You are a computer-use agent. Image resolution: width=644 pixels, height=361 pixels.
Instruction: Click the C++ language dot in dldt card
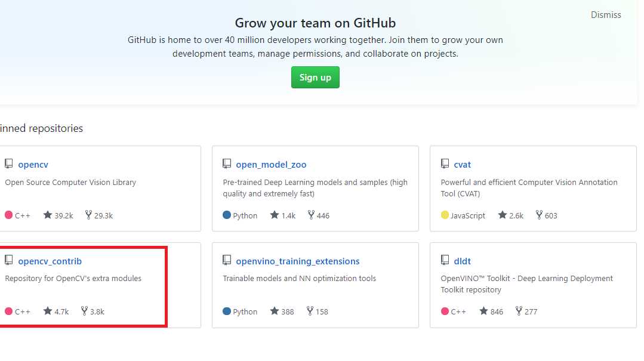point(445,311)
